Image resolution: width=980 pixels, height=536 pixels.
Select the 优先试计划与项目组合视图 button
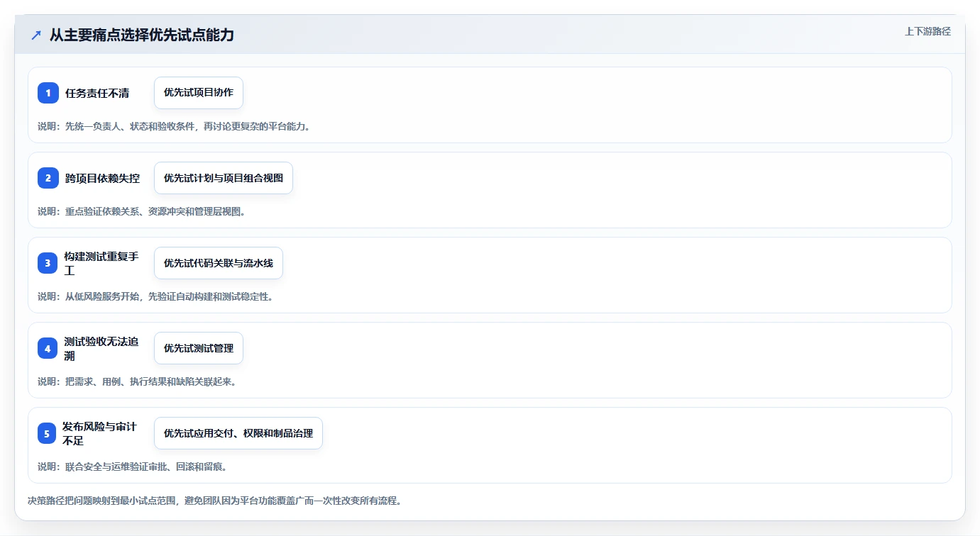click(x=224, y=178)
